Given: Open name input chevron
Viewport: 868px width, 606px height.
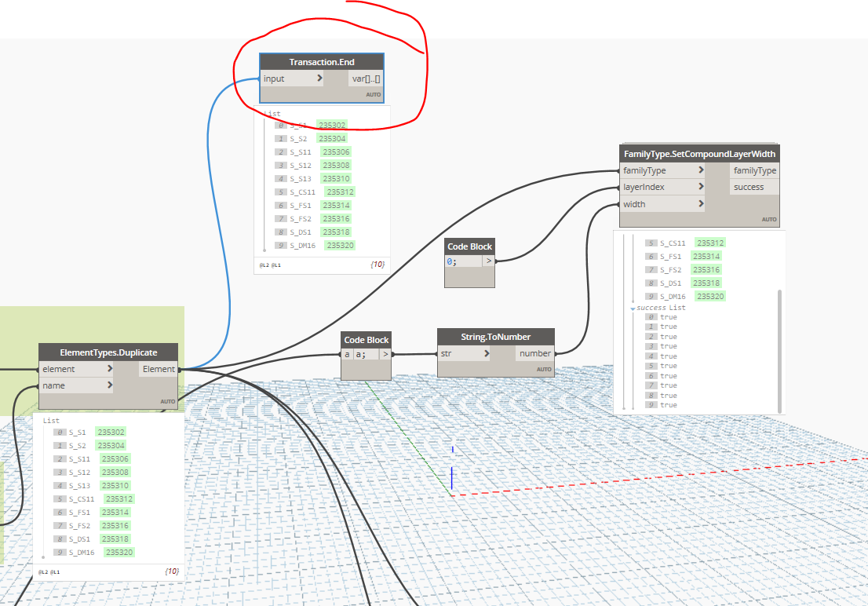Looking at the screenshot, I should point(110,385).
